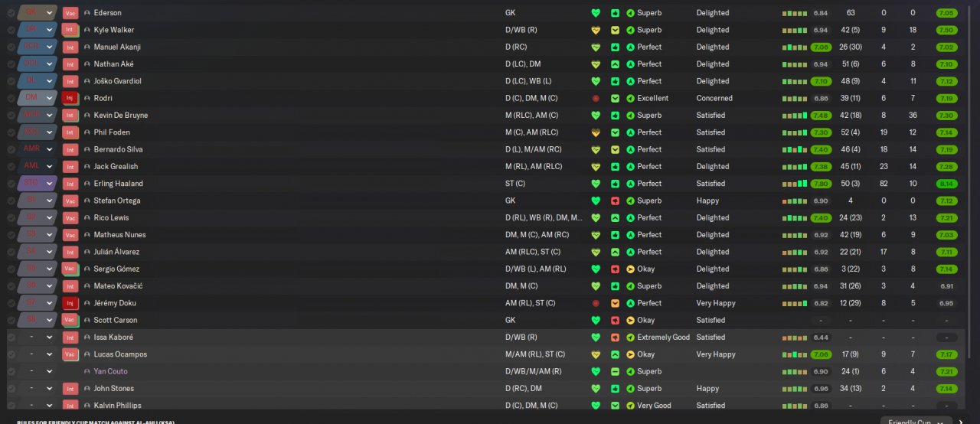The image size is (980, 424).
Task: Click Kevin De Bruyne's form bars
Action: coord(795,116)
